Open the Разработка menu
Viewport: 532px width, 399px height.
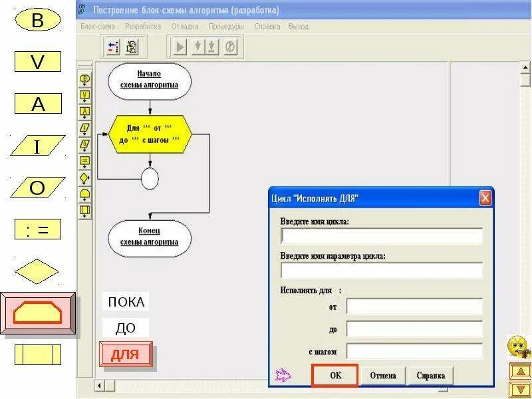[x=143, y=27]
